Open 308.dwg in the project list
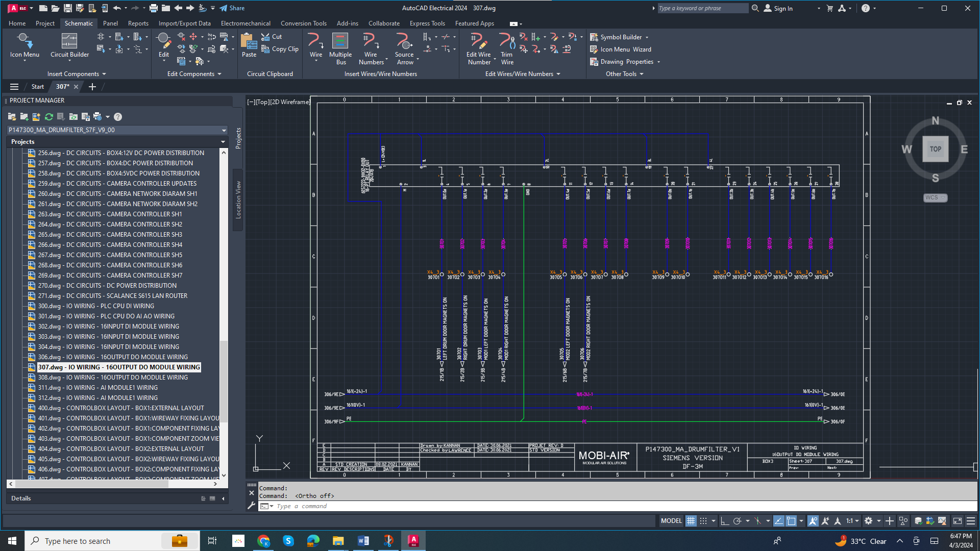The width and height of the screenshot is (980, 551). point(112,378)
